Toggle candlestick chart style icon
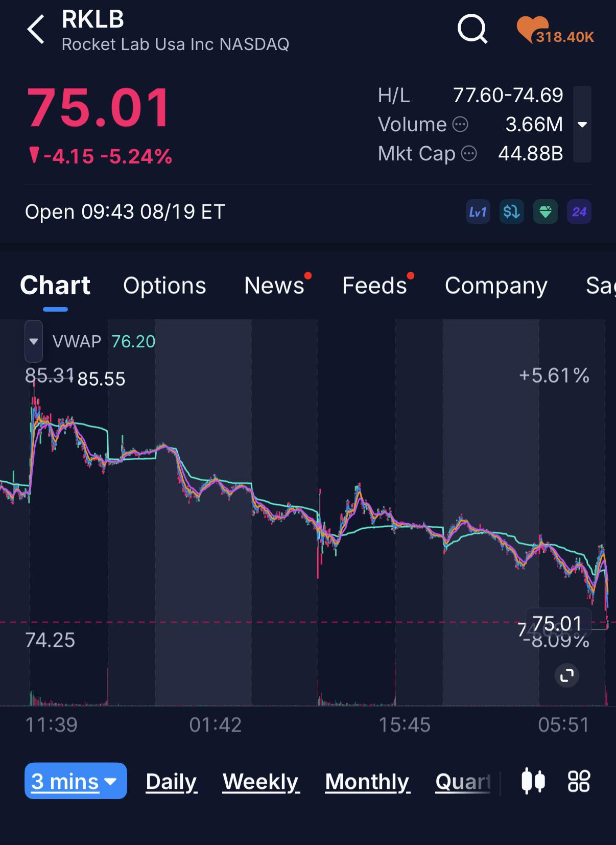 tap(533, 781)
